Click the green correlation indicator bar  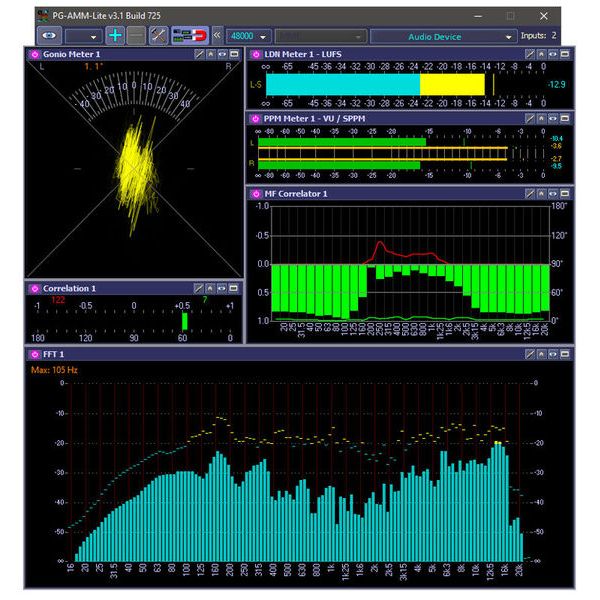pyautogui.click(x=185, y=321)
